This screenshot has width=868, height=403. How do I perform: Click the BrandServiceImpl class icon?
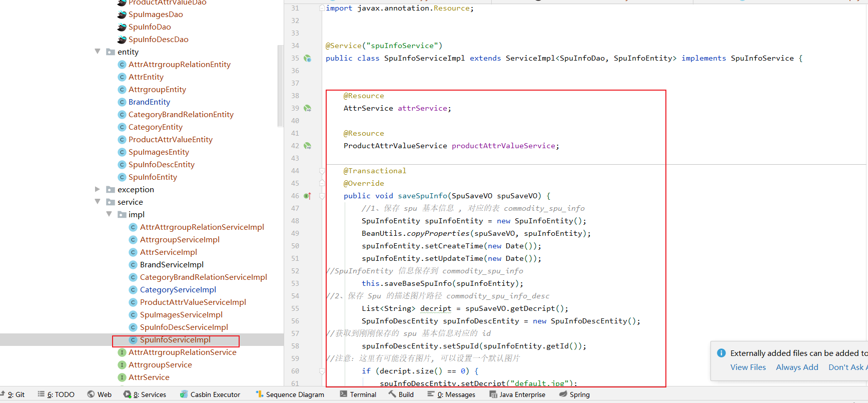(x=133, y=265)
